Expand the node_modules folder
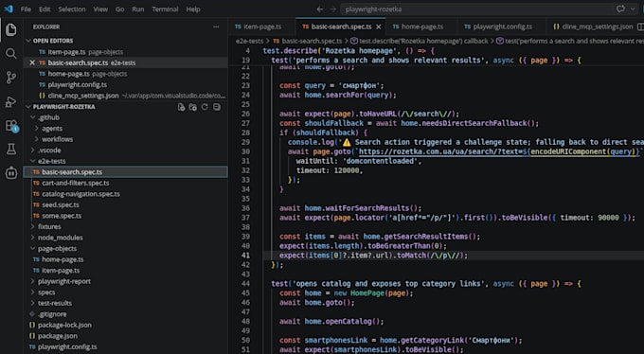 click(33, 238)
